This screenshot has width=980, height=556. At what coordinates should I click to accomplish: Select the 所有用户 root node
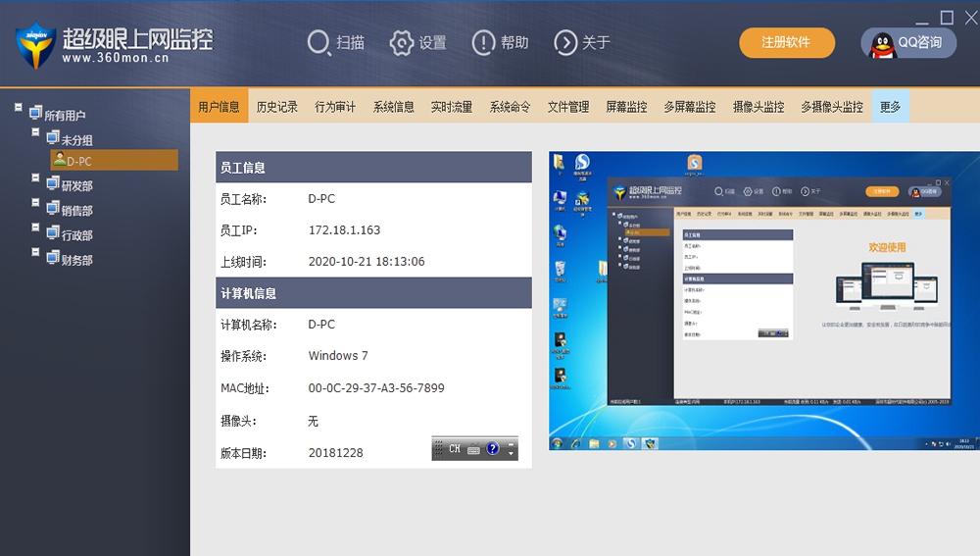[65, 115]
